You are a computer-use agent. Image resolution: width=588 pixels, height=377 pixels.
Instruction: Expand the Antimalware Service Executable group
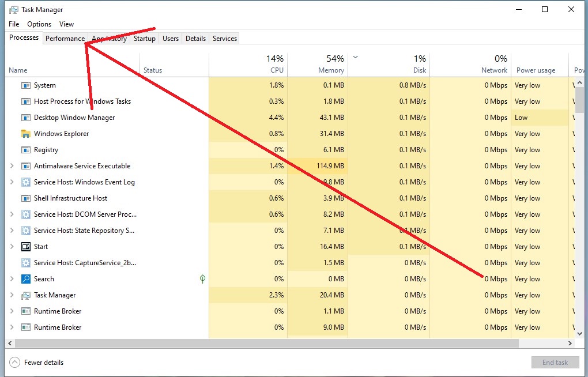12,166
